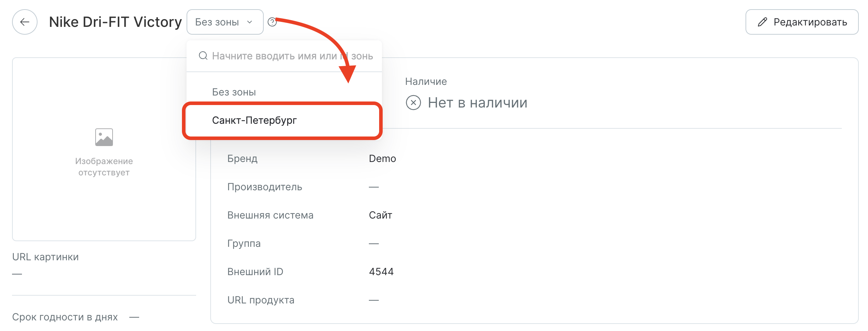Select Санкт-Петербург from zone list
The image size is (868, 331).
point(282,121)
